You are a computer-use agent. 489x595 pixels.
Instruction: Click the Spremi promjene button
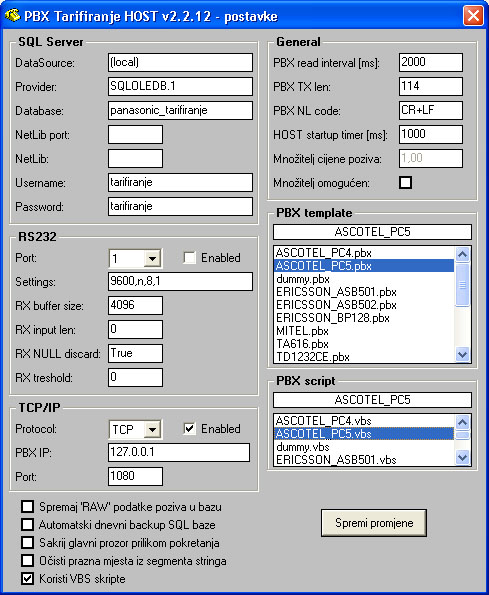(x=374, y=523)
